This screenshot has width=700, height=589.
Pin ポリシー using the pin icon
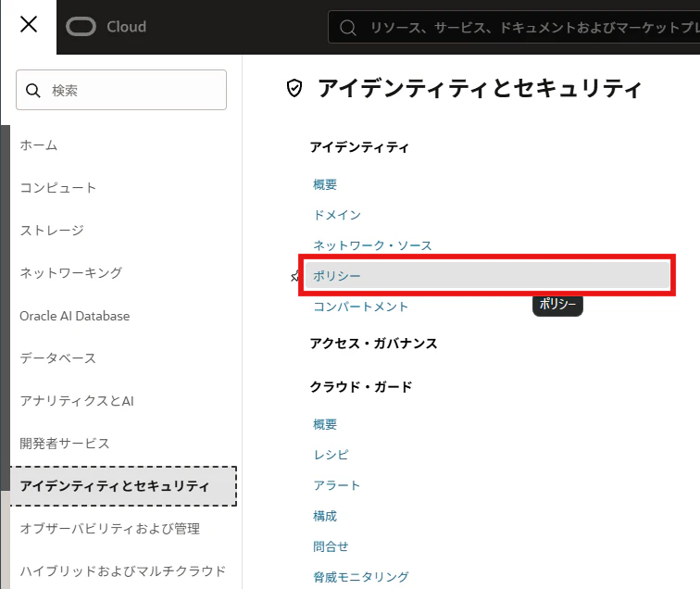pyautogui.click(x=294, y=276)
